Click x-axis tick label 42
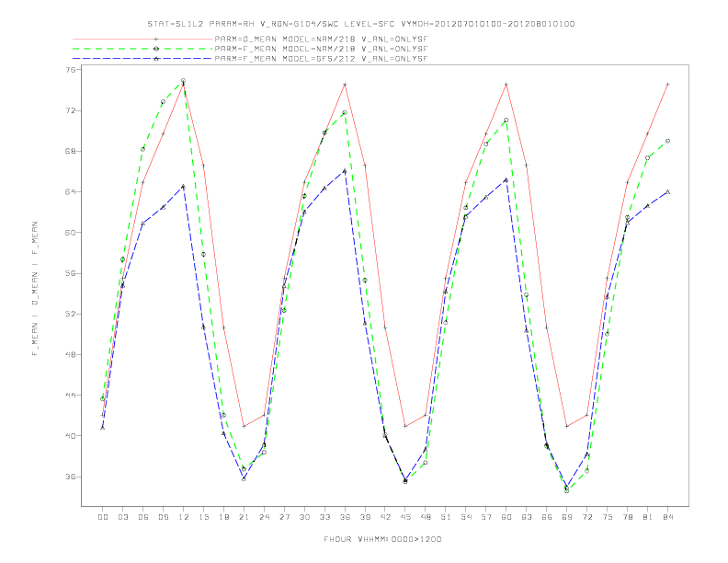This screenshot has height=563, width=728. tap(385, 517)
